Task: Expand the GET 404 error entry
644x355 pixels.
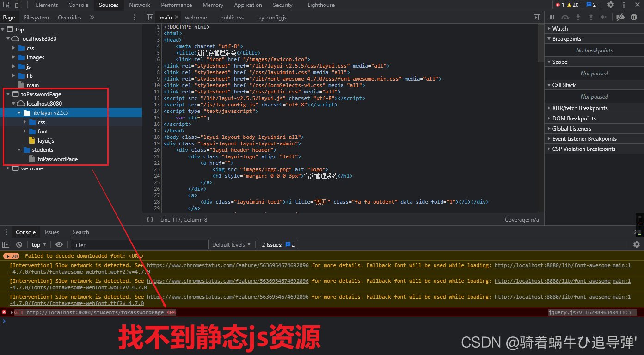Action: (12, 313)
